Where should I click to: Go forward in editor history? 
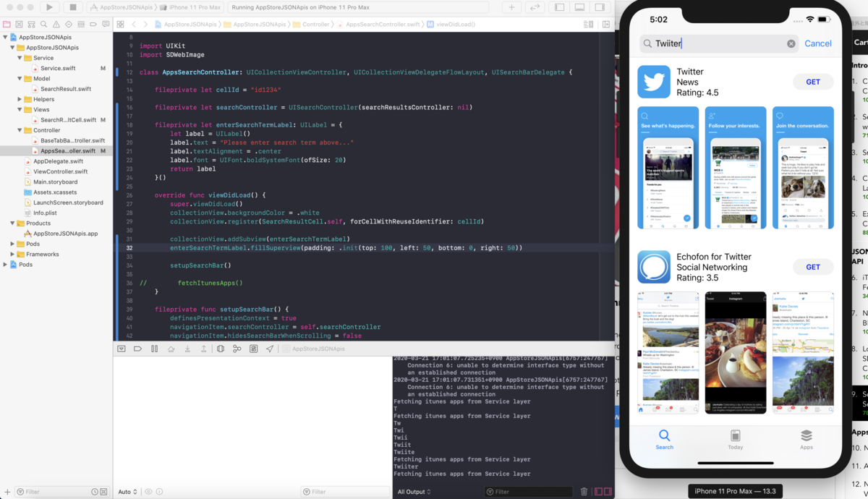147,24
